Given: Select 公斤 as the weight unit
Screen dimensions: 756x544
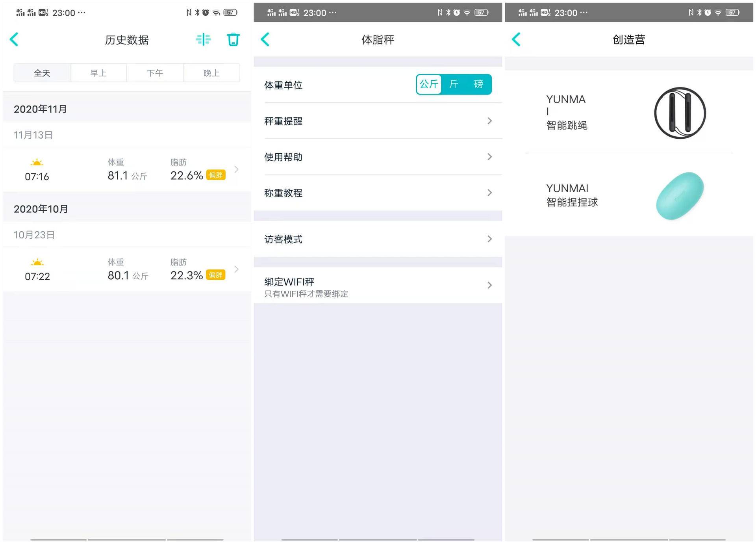Looking at the screenshot, I should point(429,84).
